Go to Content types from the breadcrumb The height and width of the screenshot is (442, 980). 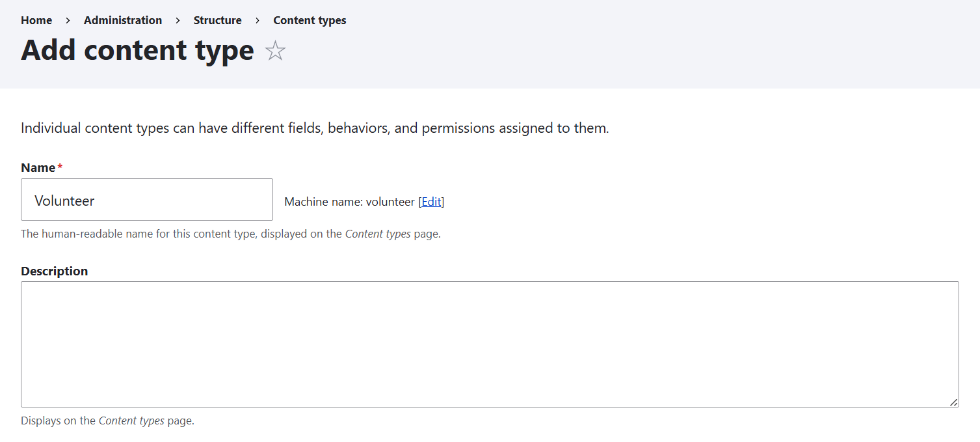coord(310,20)
